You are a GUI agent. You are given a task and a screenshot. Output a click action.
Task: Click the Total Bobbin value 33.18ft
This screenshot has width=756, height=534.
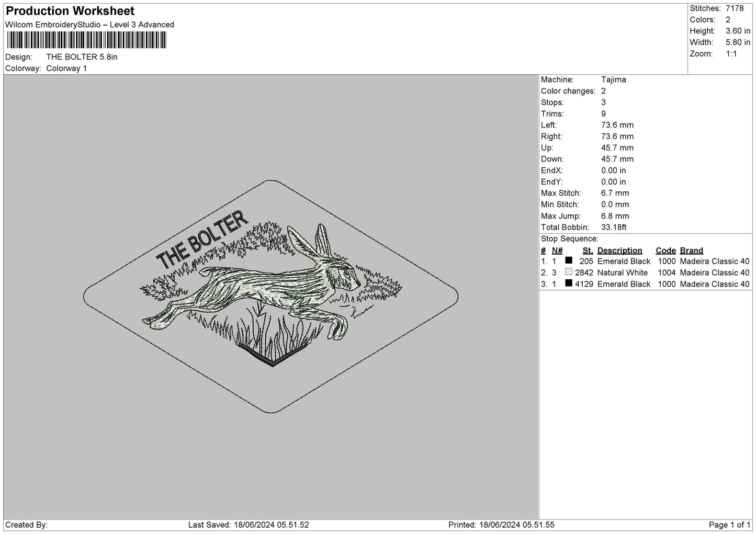click(614, 228)
